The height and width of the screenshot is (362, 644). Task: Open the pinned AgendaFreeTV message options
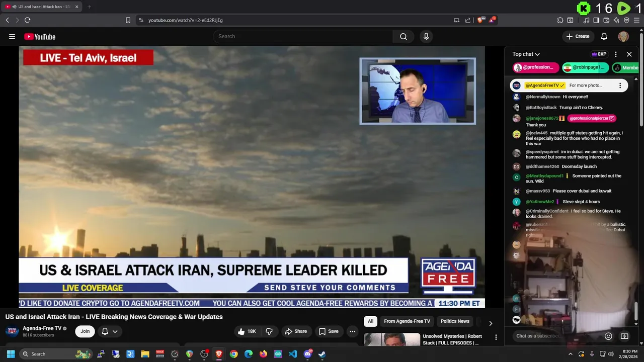point(620,85)
